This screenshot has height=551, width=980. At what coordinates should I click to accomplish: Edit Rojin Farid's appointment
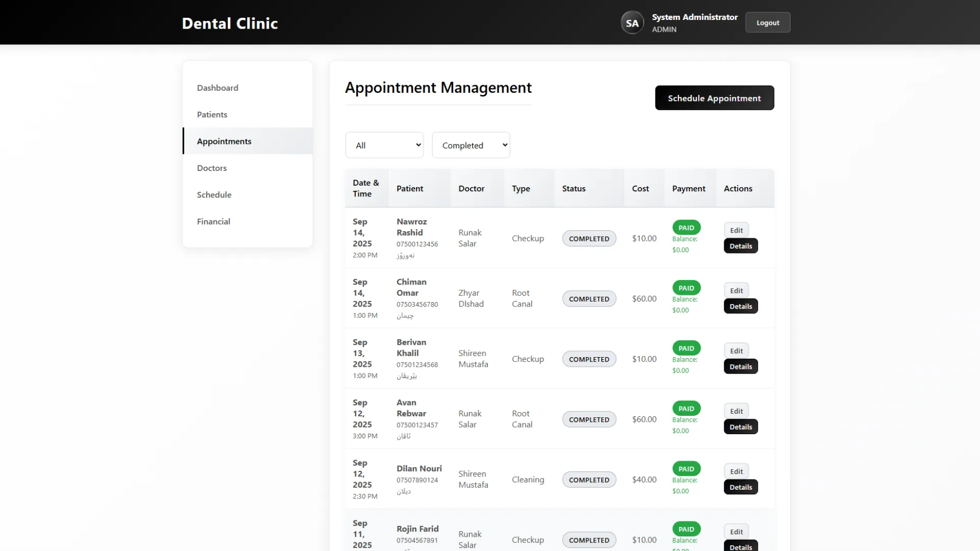737,532
